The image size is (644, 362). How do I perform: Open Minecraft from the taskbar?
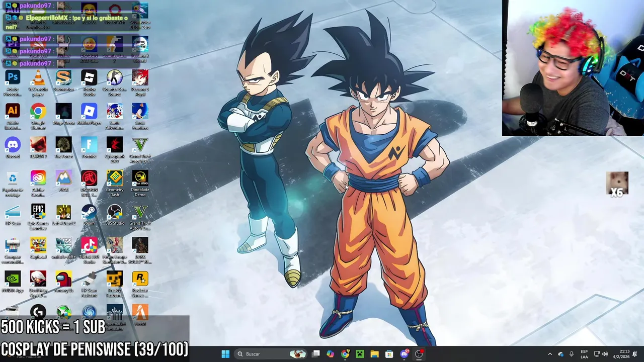360,354
